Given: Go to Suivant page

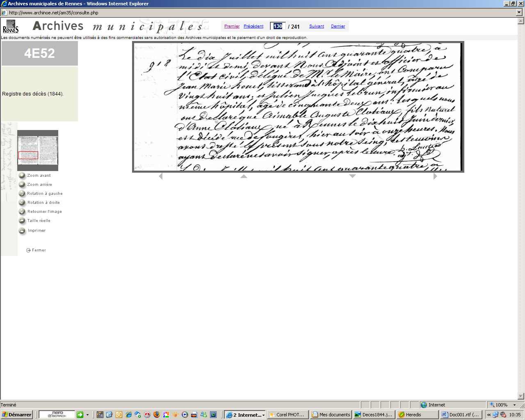Looking at the screenshot, I should (317, 26).
